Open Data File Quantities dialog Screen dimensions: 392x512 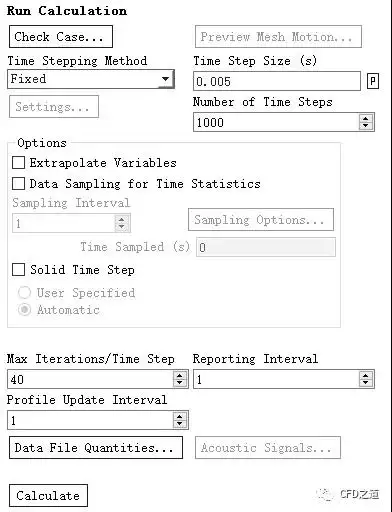96,447
